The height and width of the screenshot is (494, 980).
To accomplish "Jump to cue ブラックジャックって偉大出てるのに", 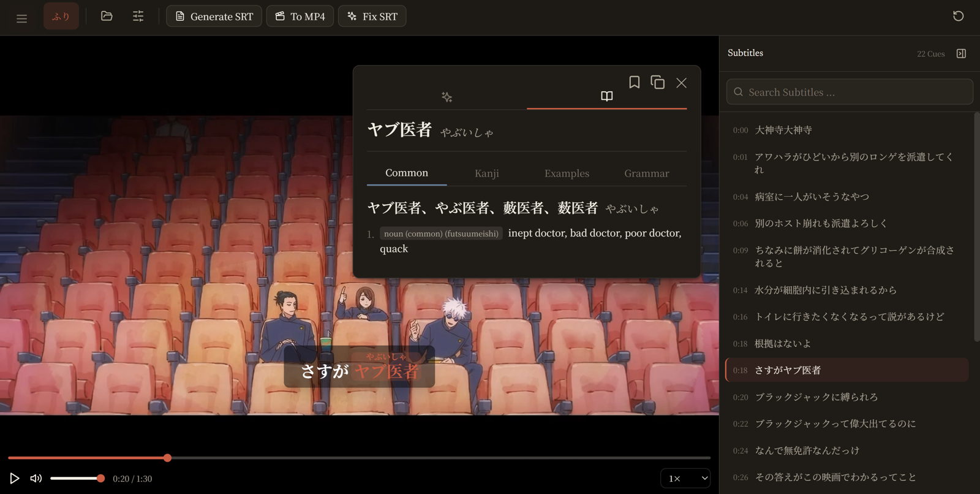I will pyautogui.click(x=847, y=424).
